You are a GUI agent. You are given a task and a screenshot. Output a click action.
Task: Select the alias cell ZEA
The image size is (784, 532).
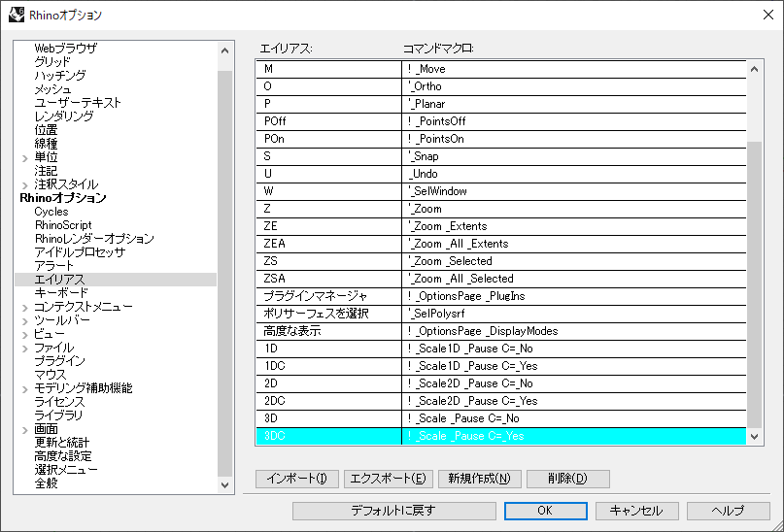(328, 244)
